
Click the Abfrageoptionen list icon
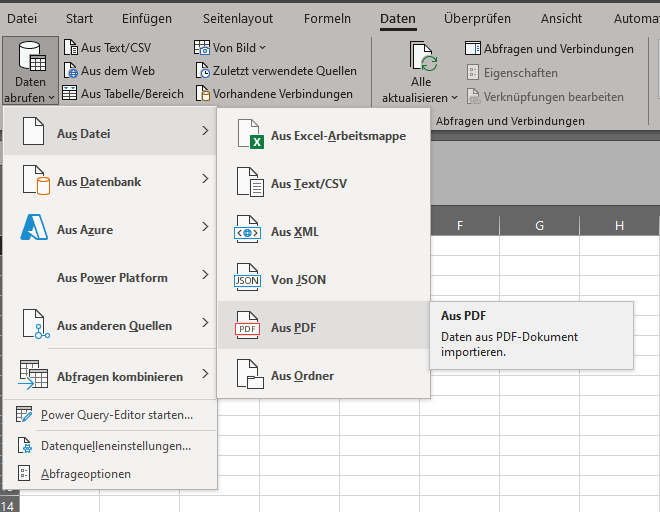pyautogui.click(x=24, y=473)
